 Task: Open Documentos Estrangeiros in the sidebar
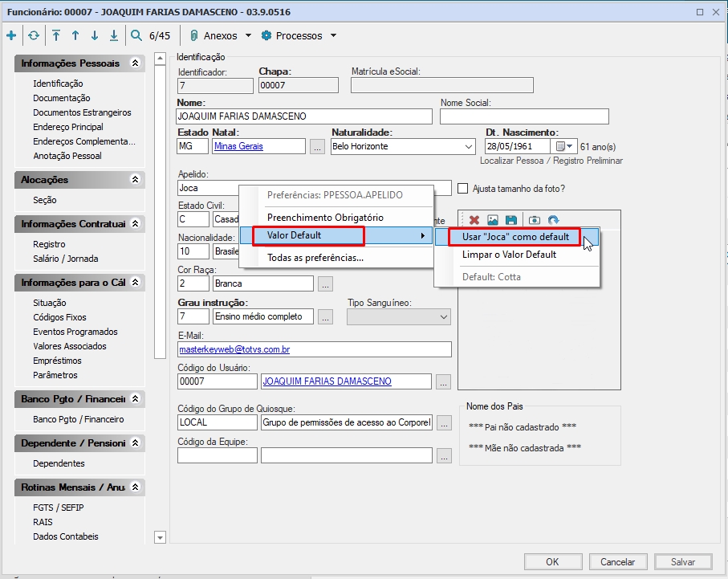[82, 112]
